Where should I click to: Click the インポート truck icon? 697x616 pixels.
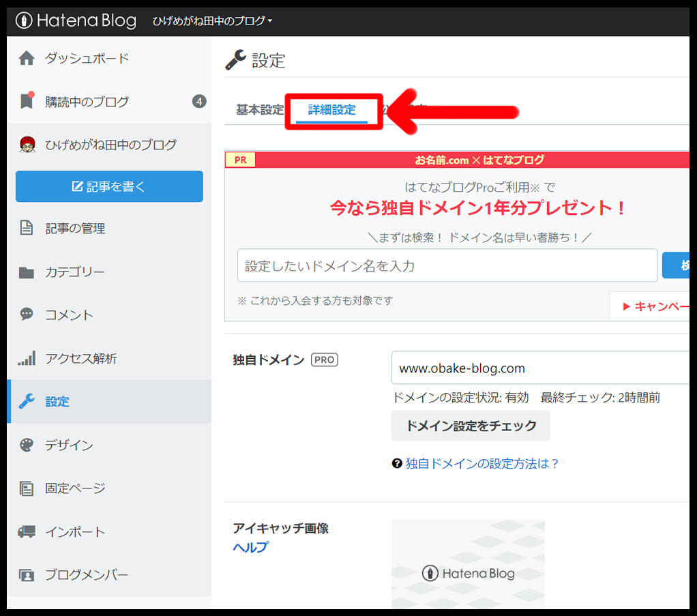(27, 531)
